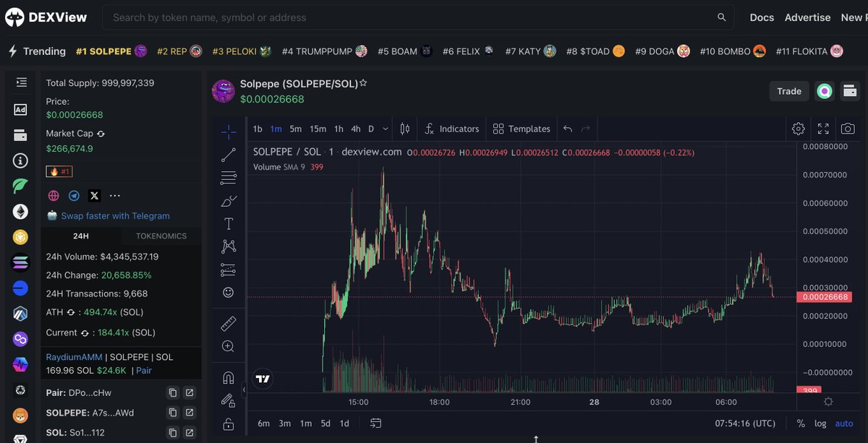Select the trend line drawing tool
The image size is (868, 443).
pos(229,154)
